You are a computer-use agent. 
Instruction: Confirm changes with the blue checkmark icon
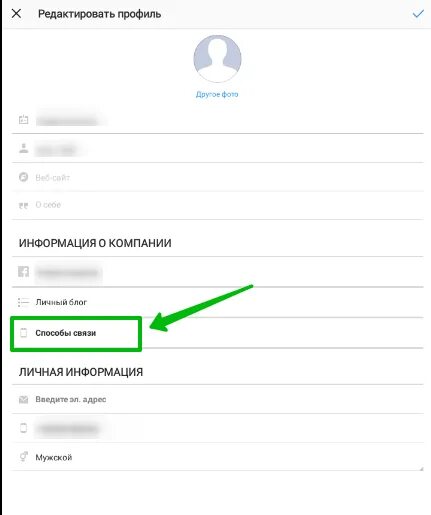point(418,14)
